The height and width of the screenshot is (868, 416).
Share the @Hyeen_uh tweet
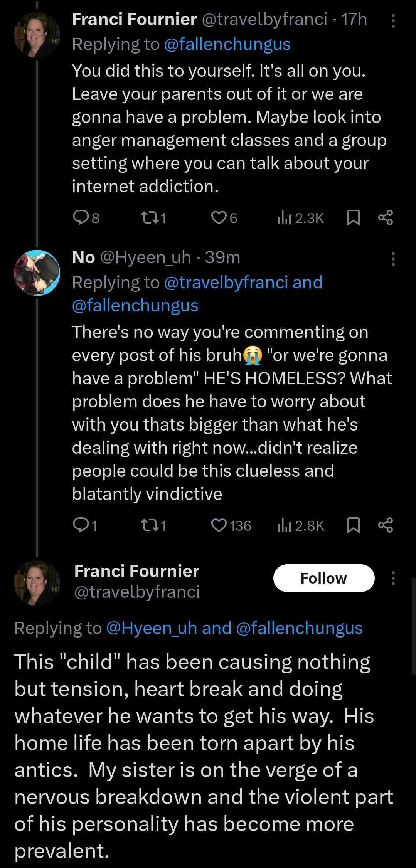coord(386,525)
